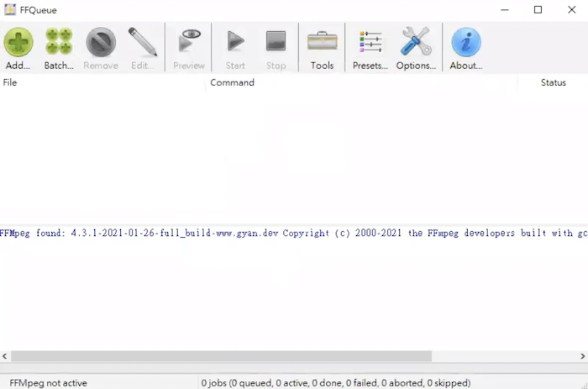The height and width of the screenshot is (389, 588).
Task: Open Options wrench and screwdriver icon
Action: [x=416, y=41]
